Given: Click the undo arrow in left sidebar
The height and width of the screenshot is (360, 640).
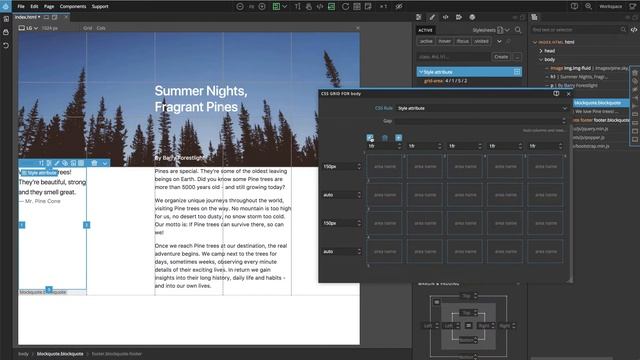Looking at the screenshot, I should [6, 45].
